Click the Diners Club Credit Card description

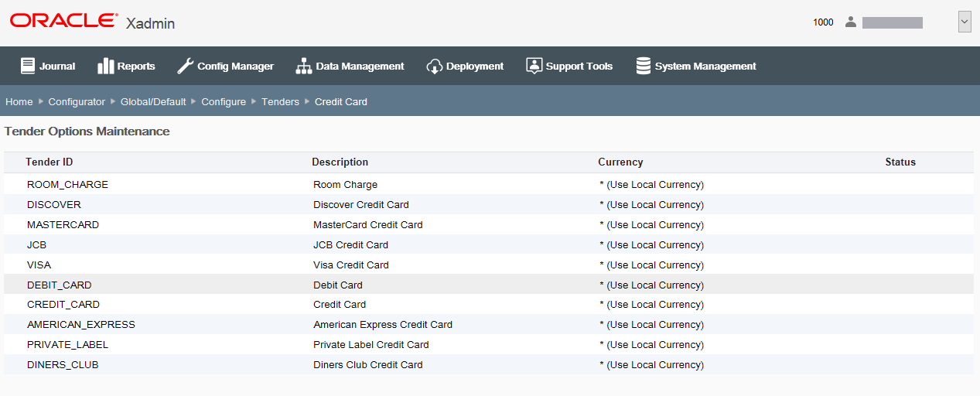coord(368,365)
